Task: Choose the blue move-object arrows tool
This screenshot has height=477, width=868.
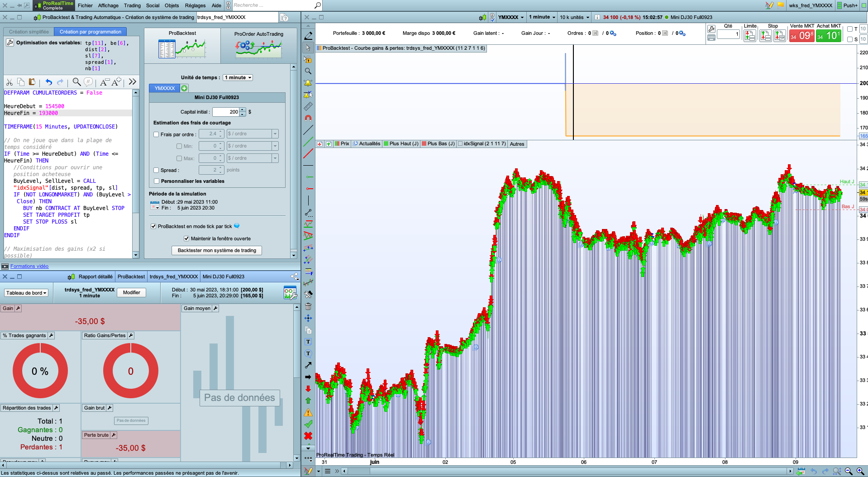Action: point(308,318)
